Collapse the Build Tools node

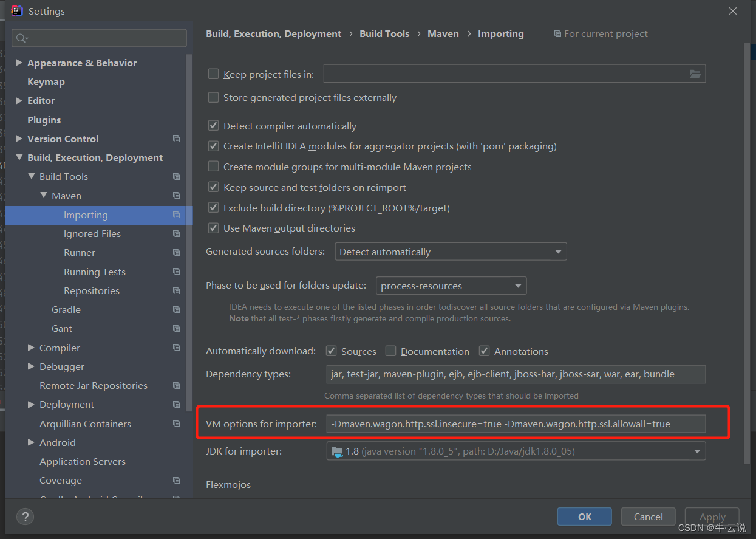pos(31,177)
